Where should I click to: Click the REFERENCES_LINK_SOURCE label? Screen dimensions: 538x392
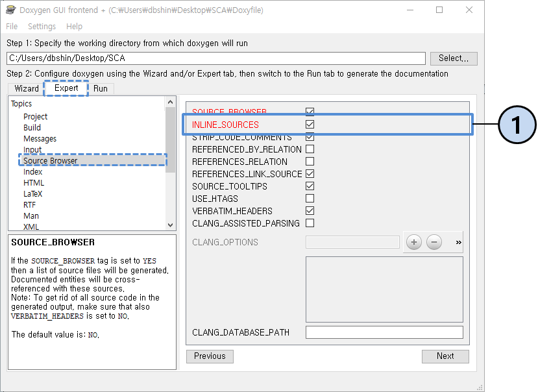pyautogui.click(x=247, y=174)
